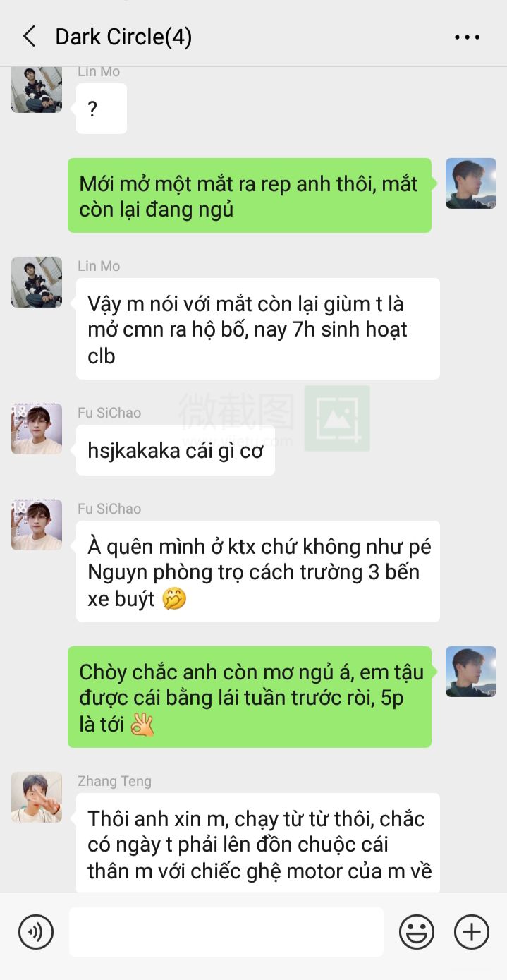Tap the Dark Circle(4) chat title
The height and width of the screenshot is (980, 507).
[123, 37]
